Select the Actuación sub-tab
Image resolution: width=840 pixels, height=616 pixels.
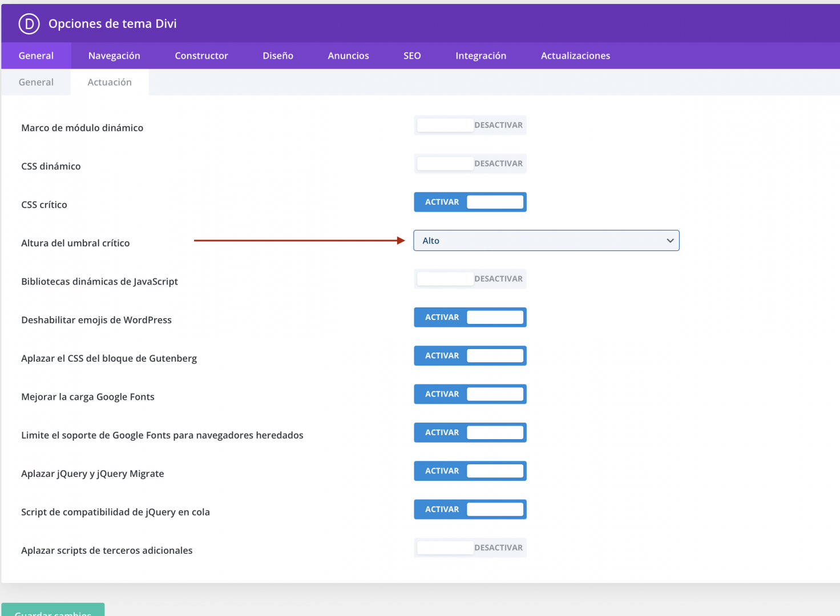(x=110, y=82)
